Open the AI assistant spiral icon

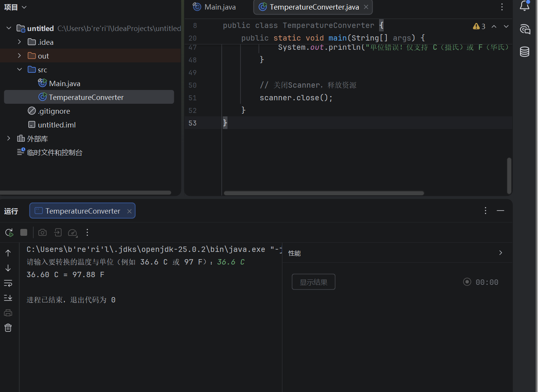(x=525, y=29)
